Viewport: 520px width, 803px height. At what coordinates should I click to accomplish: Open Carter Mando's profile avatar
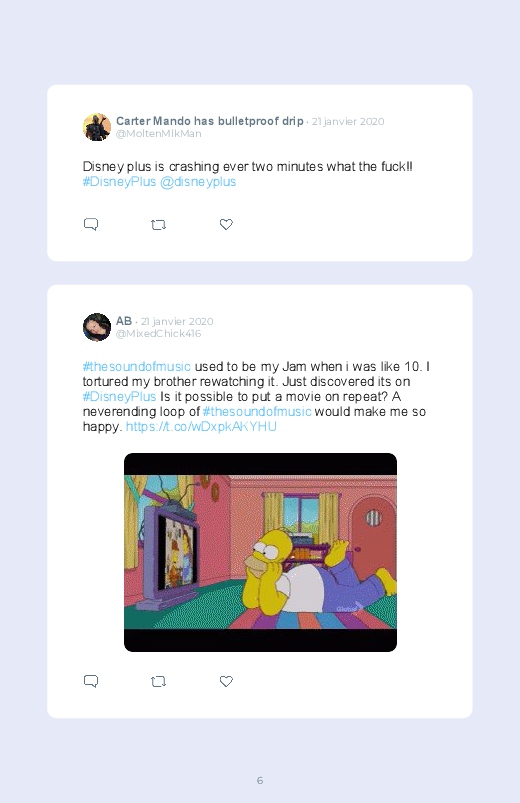pos(97,126)
